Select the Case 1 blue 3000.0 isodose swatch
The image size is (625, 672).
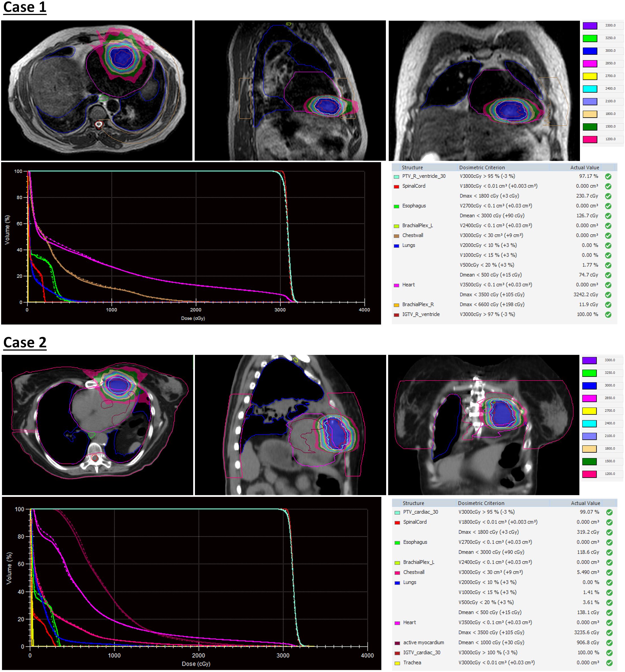pyautogui.click(x=590, y=51)
